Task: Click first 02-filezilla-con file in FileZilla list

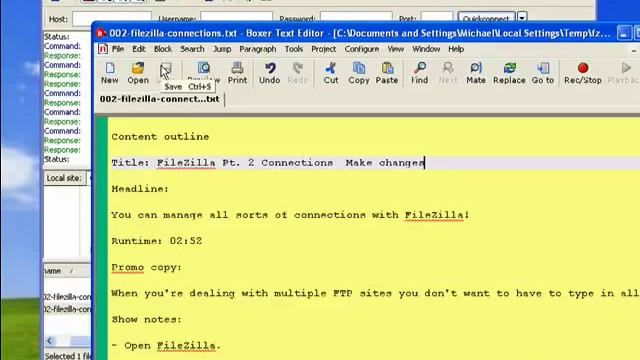Action: click(67, 297)
